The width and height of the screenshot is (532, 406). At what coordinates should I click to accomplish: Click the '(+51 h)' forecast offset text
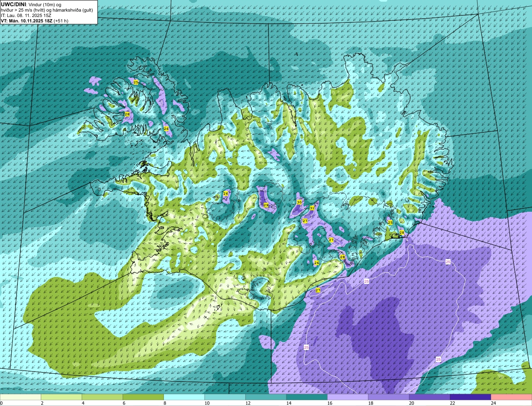pyautogui.click(x=61, y=21)
